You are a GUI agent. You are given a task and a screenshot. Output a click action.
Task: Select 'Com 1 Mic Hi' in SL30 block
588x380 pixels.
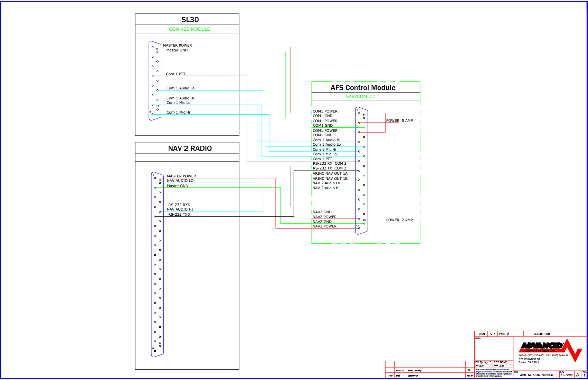pyautogui.click(x=178, y=112)
